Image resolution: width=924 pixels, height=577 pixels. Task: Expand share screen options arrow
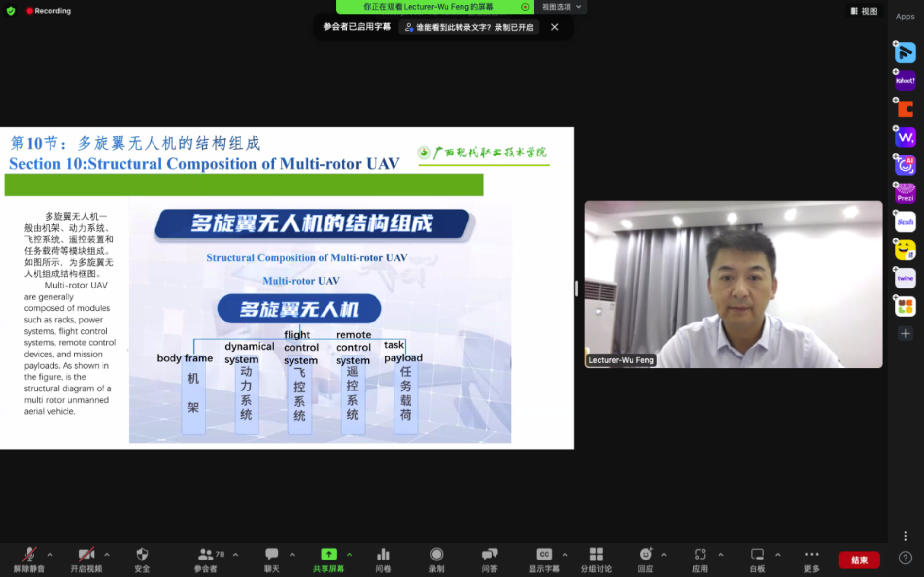click(350, 555)
